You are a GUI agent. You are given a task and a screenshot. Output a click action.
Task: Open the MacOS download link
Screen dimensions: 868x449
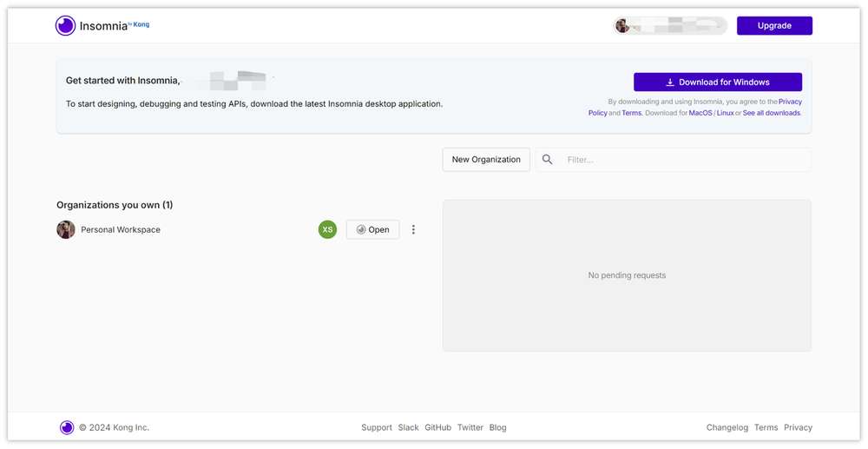700,113
